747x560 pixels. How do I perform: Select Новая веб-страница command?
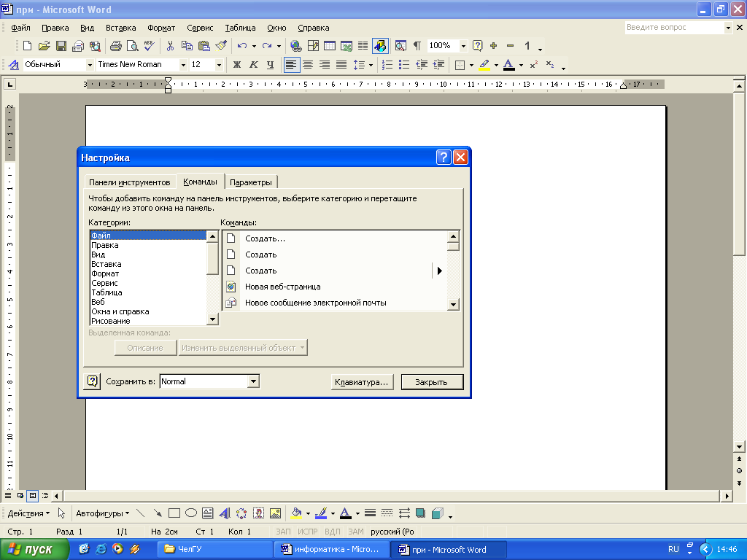click(336, 287)
